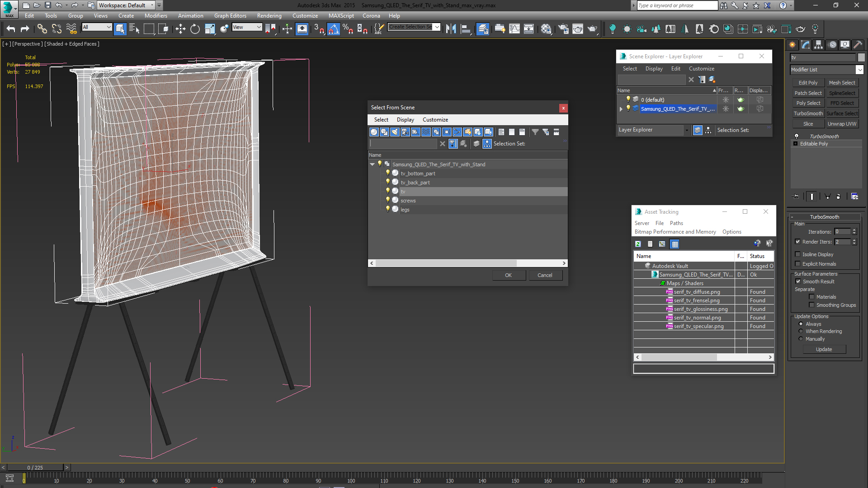The image size is (868, 488).
Task: Click the Render Production teapot icon
Action: 592,29
